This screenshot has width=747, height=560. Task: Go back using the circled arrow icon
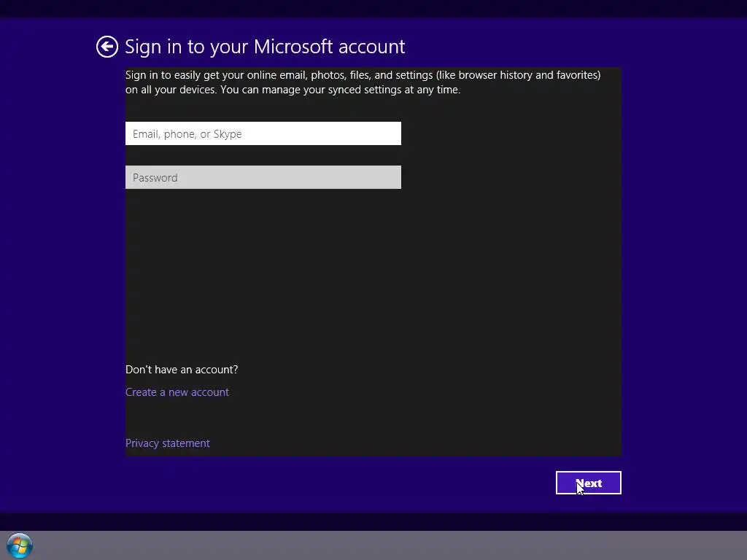click(107, 47)
